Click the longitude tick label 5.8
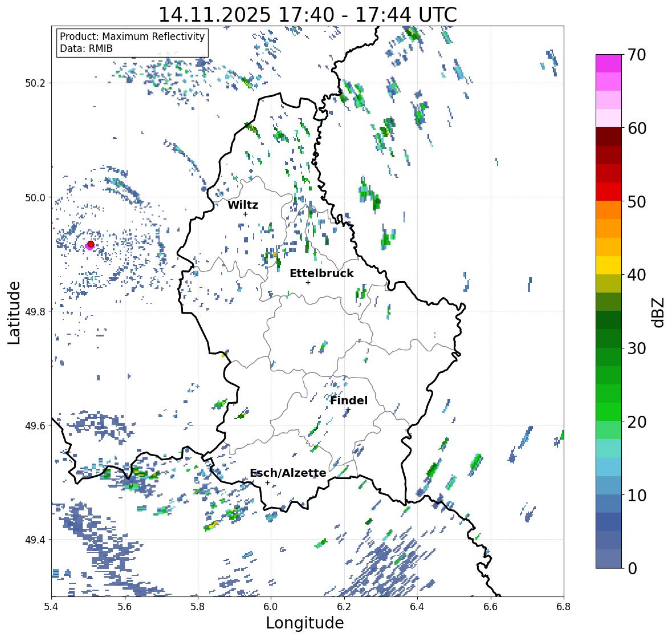The width and height of the screenshot is (672, 637). pyautogui.click(x=198, y=607)
